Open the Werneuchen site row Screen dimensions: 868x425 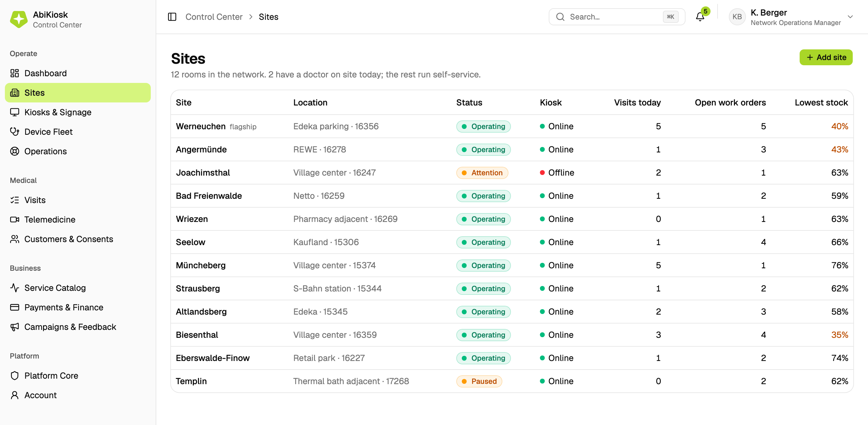point(512,126)
